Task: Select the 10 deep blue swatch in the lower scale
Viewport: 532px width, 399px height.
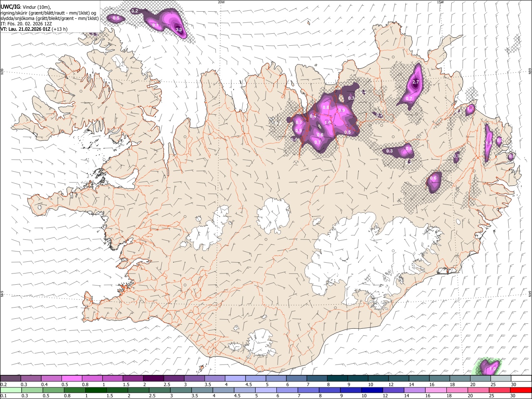Action: click(x=372, y=390)
